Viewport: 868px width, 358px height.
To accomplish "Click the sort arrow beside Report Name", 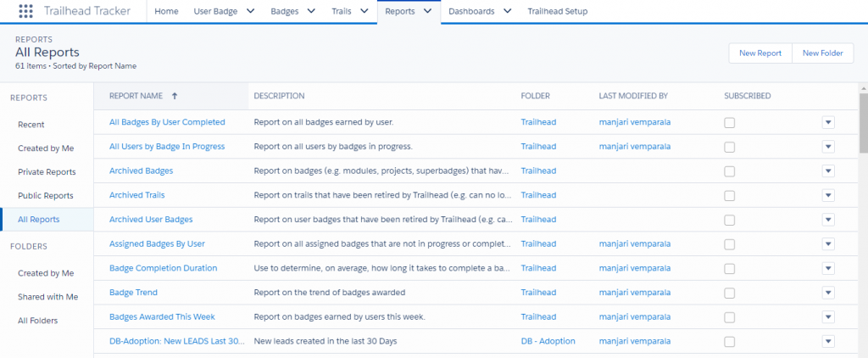I will 175,96.
